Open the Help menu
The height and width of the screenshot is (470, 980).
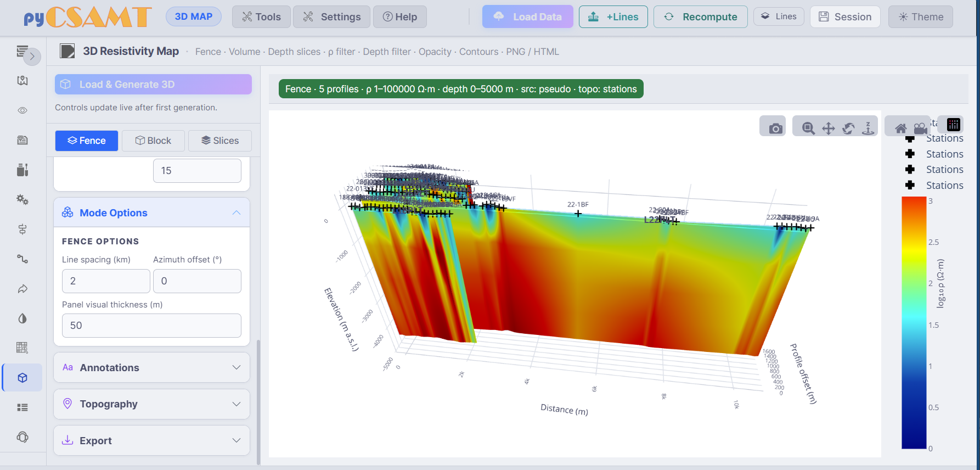click(400, 17)
